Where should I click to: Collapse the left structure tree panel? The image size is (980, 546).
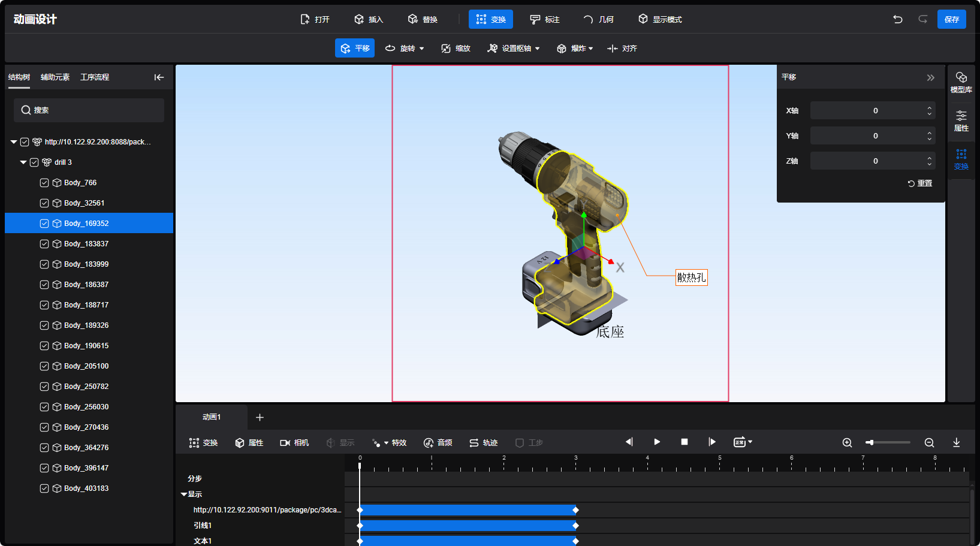(x=159, y=77)
